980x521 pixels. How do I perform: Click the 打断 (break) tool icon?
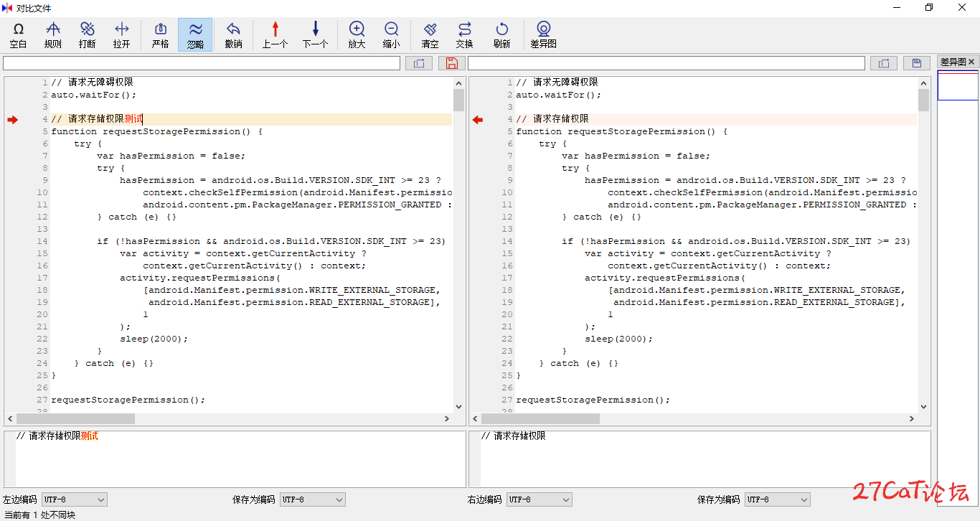(x=88, y=34)
